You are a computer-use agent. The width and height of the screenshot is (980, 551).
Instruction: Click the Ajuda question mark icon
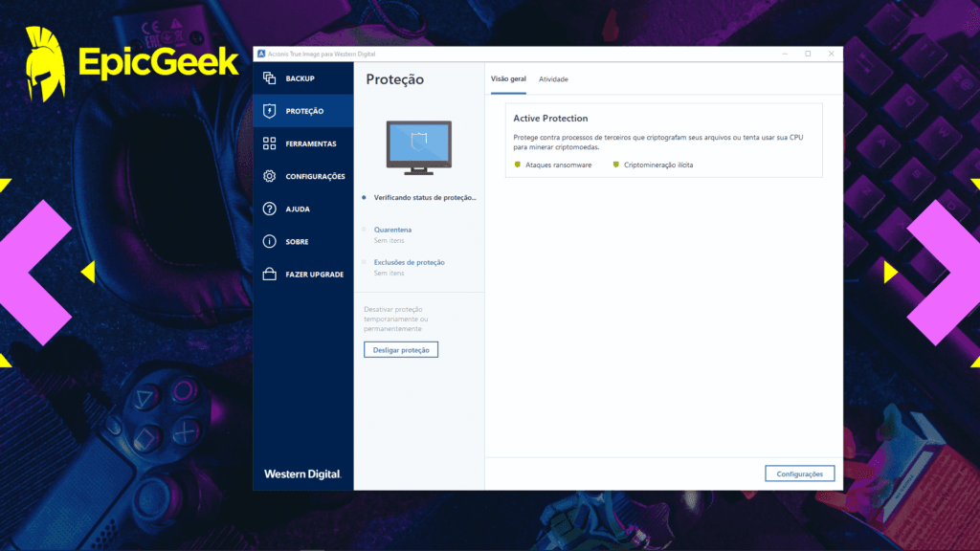click(x=271, y=209)
